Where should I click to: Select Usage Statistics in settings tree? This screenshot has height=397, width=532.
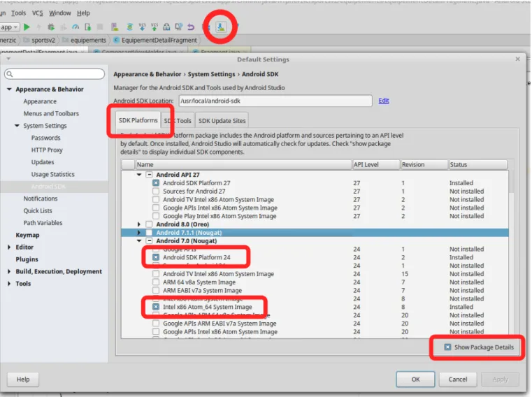[53, 174]
